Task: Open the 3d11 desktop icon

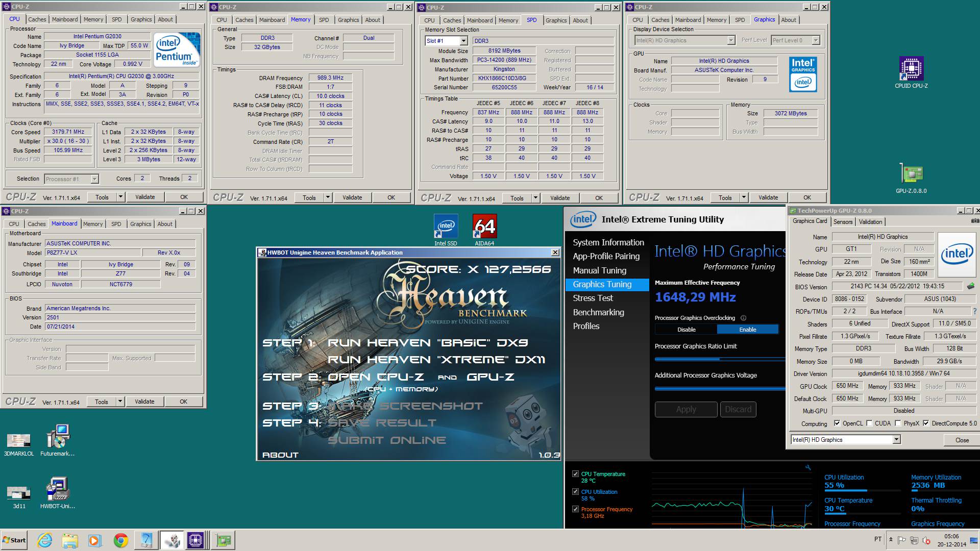Action: (x=19, y=496)
